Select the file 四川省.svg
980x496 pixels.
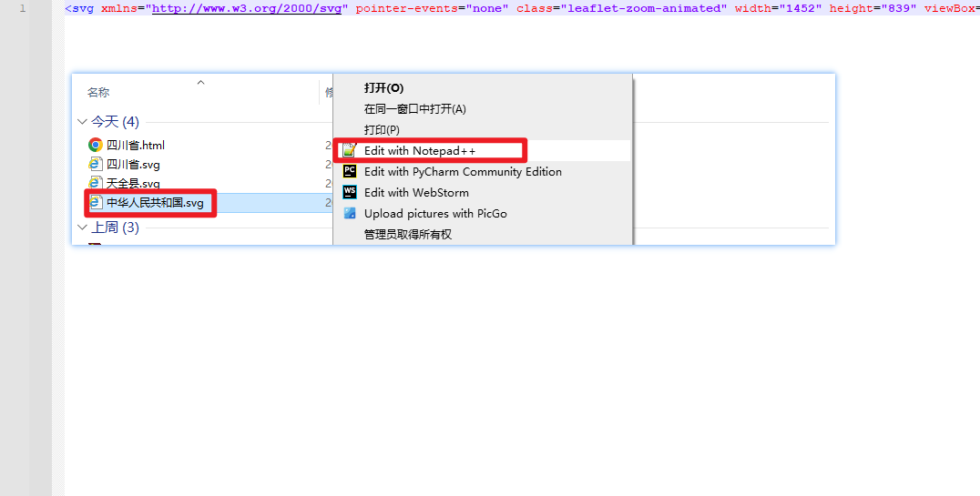pos(133,165)
